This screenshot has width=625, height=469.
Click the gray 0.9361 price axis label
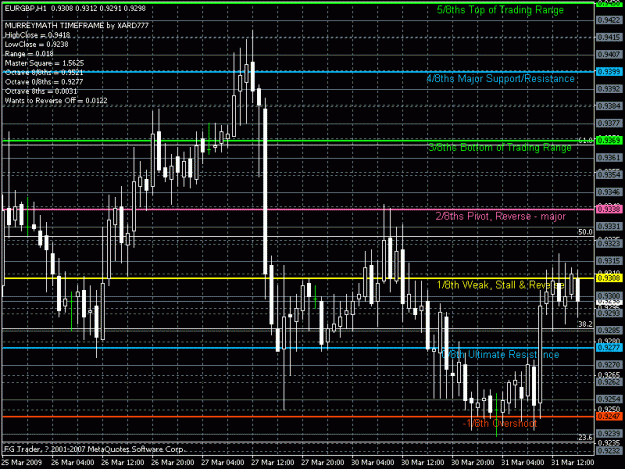(x=609, y=158)
